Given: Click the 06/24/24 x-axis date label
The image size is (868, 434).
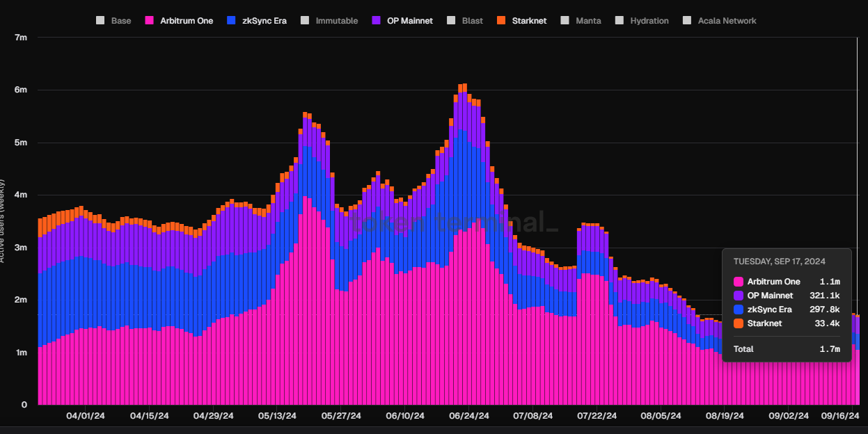Looking at the screenshot, I should tap(469, 416).
